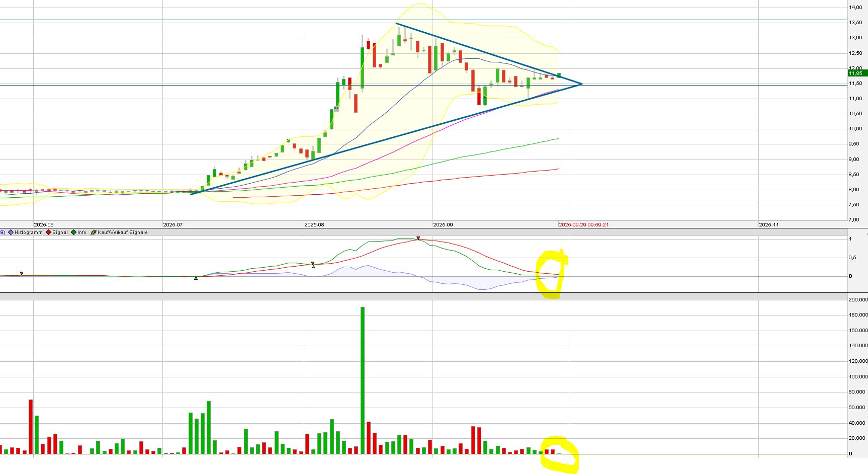Screen dimensions: 868x474
Task: Click the apex of the blue triangle trendlines
Action: coord(581,84)
